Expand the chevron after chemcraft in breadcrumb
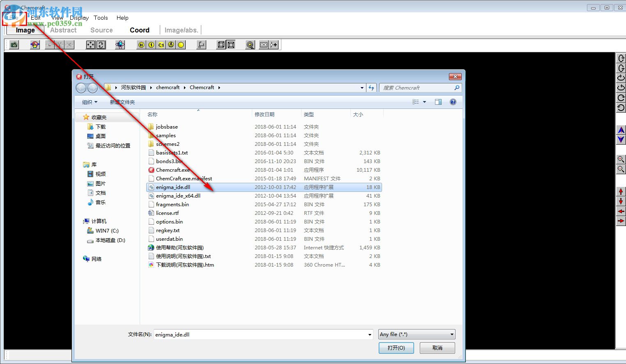 click(x=184, y=88)
